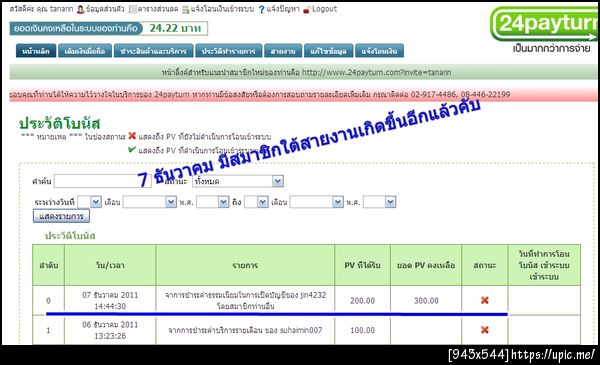Click the person icon beside ข้อมูลส่วนตัว
Viewport: 600px width, 365px height.
pyautogui.click(x=80, y=10)
